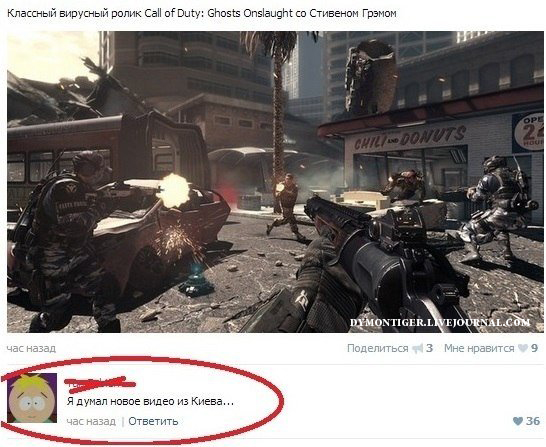The height and width of the screenshot is (447, 546).
Task: Click the post title text about Call of Duty
Action: click(x=202, y=14)
